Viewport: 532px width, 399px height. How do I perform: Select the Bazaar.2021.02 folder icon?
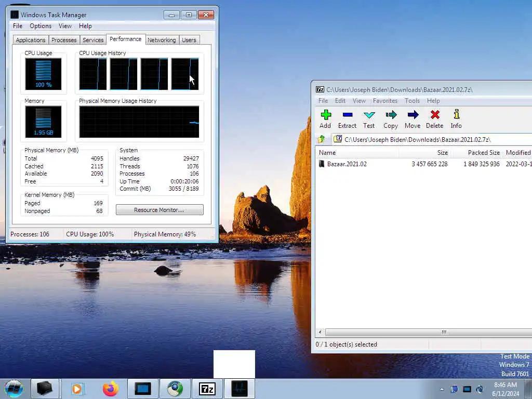[x=321, y=164]
